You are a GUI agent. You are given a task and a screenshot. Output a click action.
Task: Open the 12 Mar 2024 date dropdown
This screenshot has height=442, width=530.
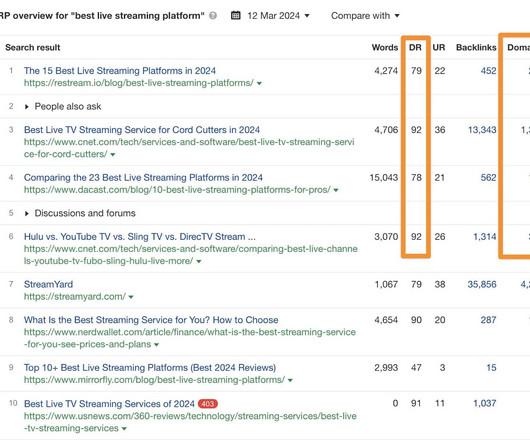coord(278,16)
